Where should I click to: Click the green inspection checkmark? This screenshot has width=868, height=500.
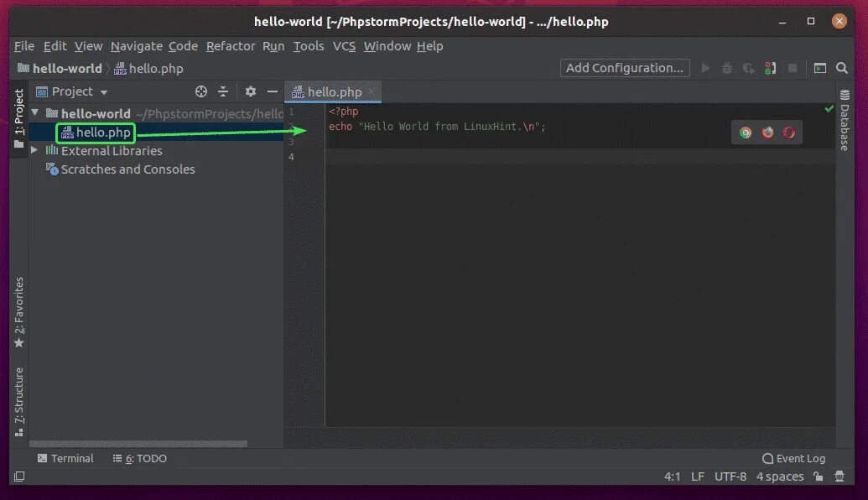[x=829, y=109]
